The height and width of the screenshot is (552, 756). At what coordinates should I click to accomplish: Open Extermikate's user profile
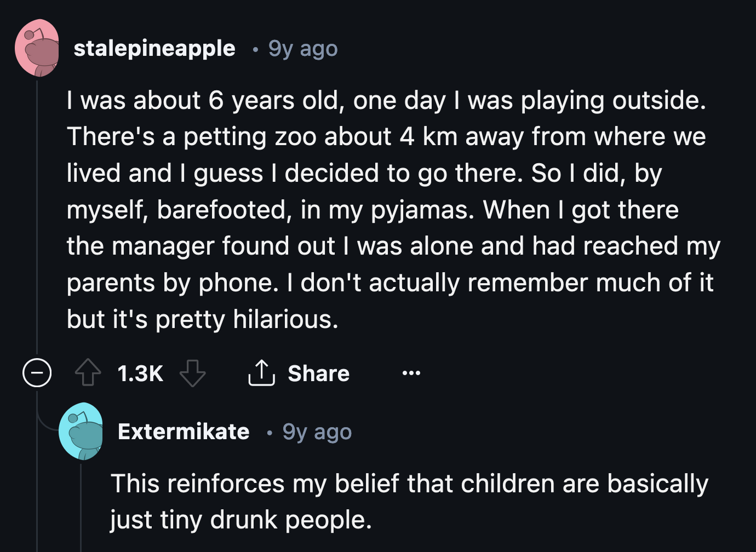(x=184, y=432)
